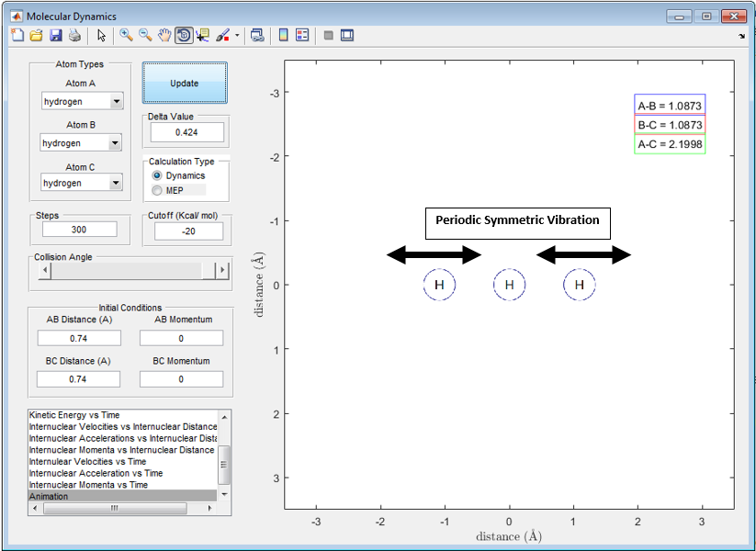Image resolution: width=756 pixels, height=551 pixels.
Task: Click the New Figure icon
Action: (x=17, y=35)
